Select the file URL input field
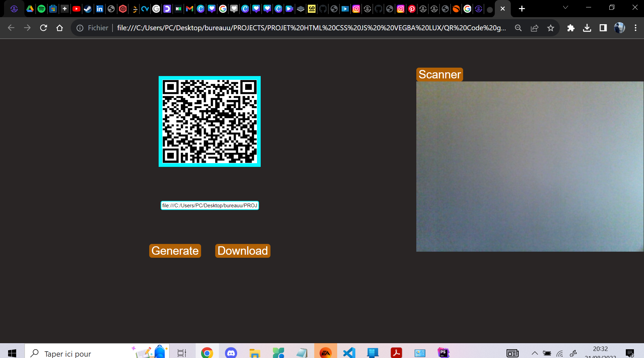The image size is (644, 358). (x=210, y=205)
